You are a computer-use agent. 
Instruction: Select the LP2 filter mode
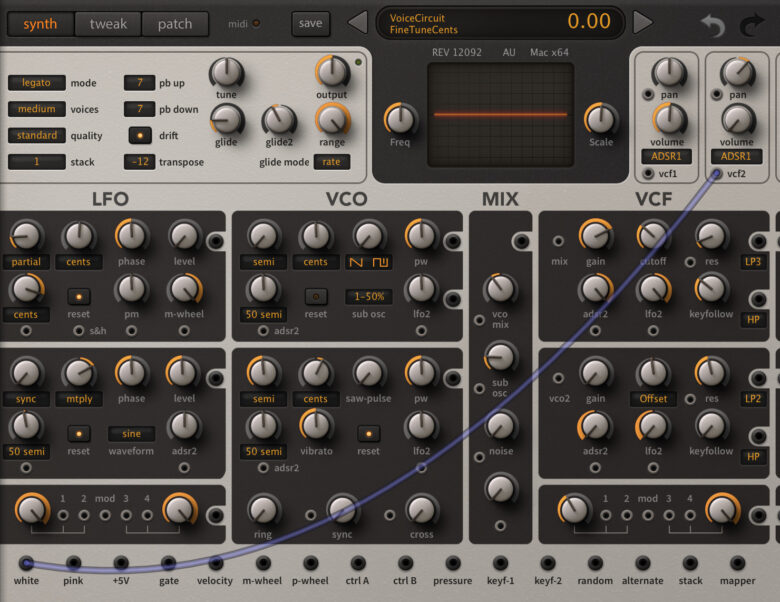pyautogui.click(x=753, y=399)
